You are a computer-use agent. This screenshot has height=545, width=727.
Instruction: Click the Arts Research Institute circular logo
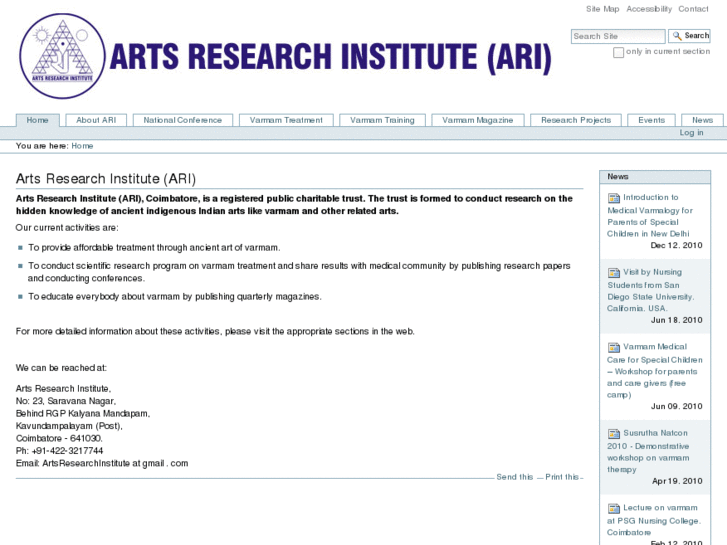[x=63, y=56]
